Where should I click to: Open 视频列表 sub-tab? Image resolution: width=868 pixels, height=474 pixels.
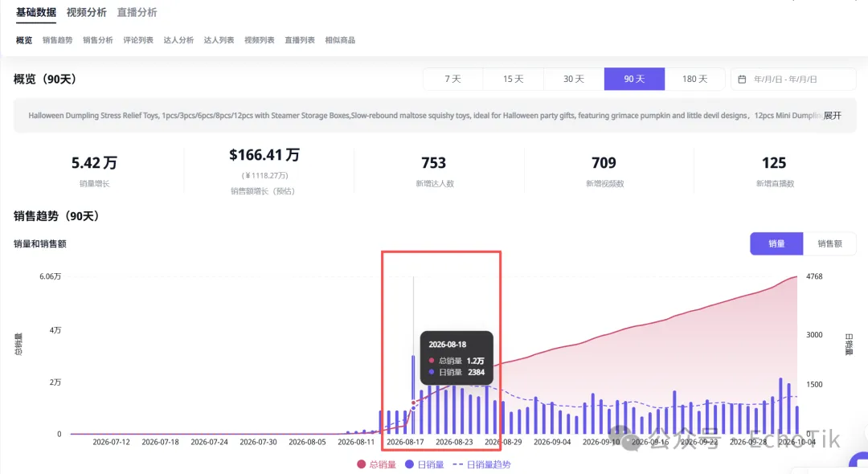(259, 40)
